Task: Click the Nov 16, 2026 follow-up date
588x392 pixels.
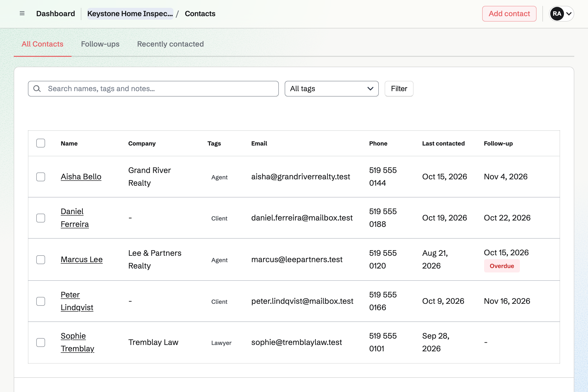Action: click(x=507, y=301)
